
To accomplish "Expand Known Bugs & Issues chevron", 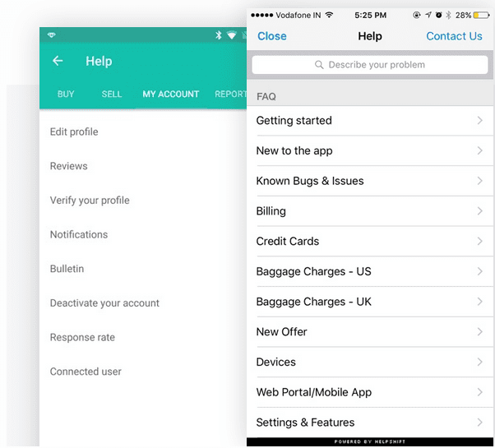I will [479, 181].
